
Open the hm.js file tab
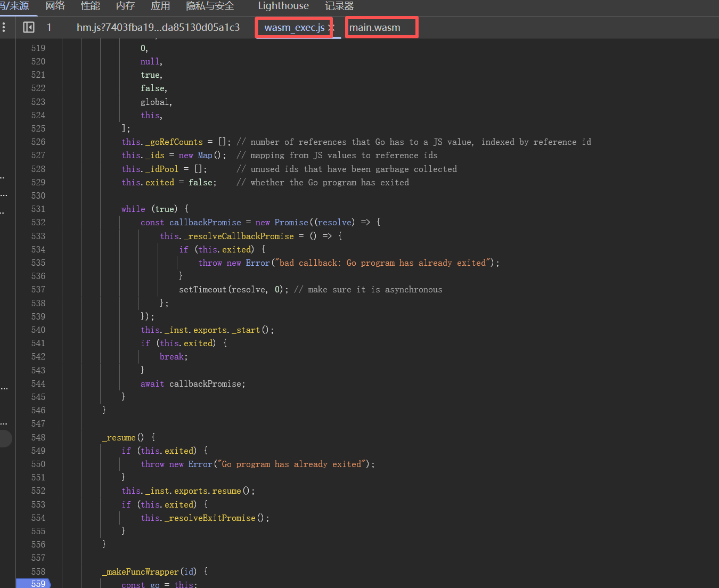point(158,27)
